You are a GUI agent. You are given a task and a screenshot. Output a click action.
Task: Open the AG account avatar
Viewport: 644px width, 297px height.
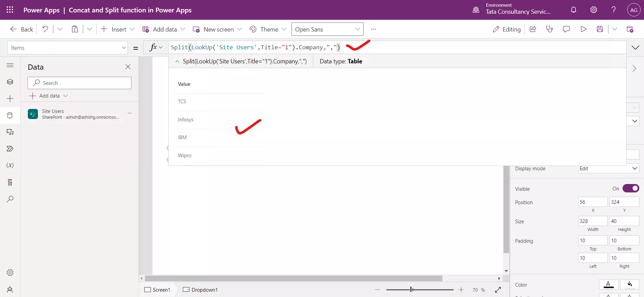[634, 10]
